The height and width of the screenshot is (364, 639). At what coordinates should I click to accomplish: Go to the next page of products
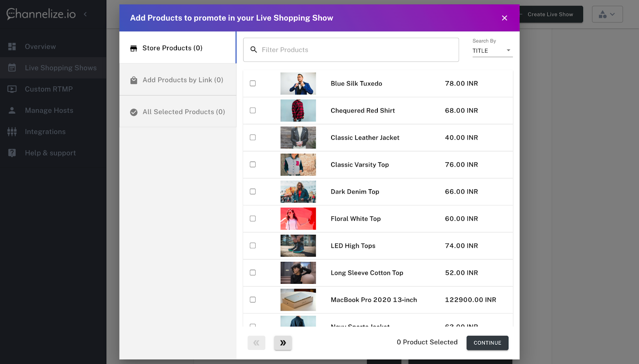[x=283, y=343]
